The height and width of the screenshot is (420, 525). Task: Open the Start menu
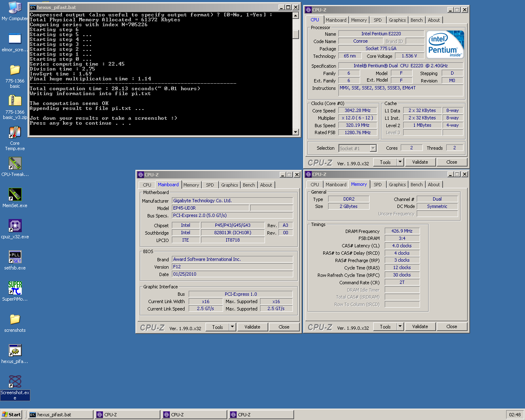pos(11,415)
